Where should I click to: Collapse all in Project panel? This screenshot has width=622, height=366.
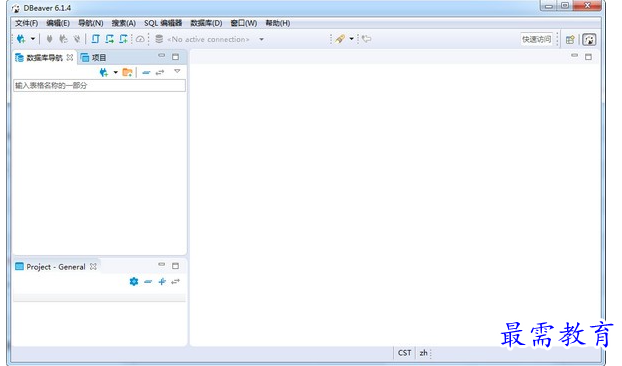(148, 282)
